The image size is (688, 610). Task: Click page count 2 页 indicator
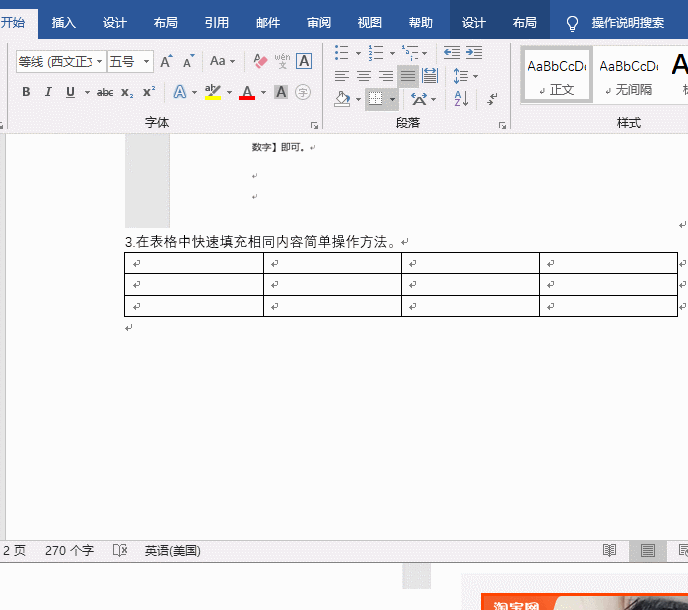pyautogui.click(x=14, y=550)
